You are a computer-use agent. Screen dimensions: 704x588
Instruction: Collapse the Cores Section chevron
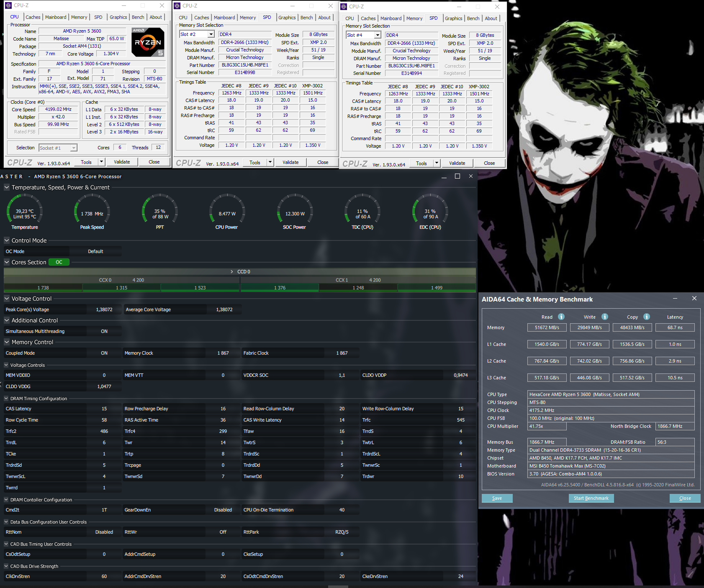(7, 262)
